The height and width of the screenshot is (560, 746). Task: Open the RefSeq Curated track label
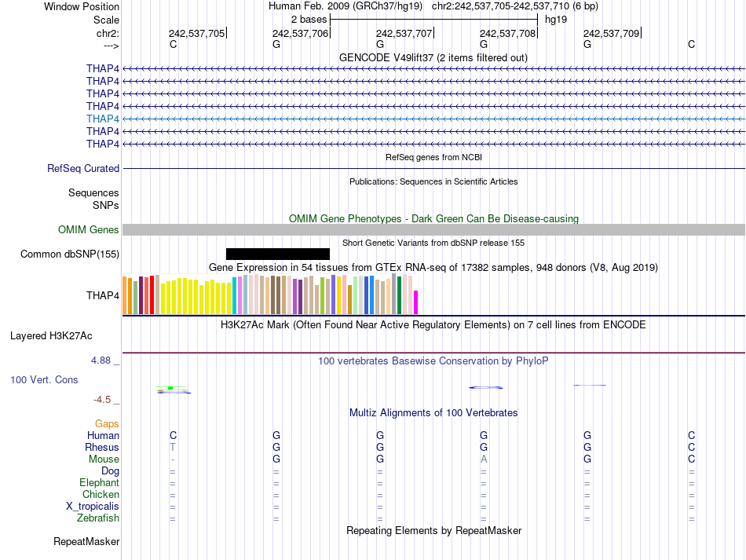(x=83, y=168)
